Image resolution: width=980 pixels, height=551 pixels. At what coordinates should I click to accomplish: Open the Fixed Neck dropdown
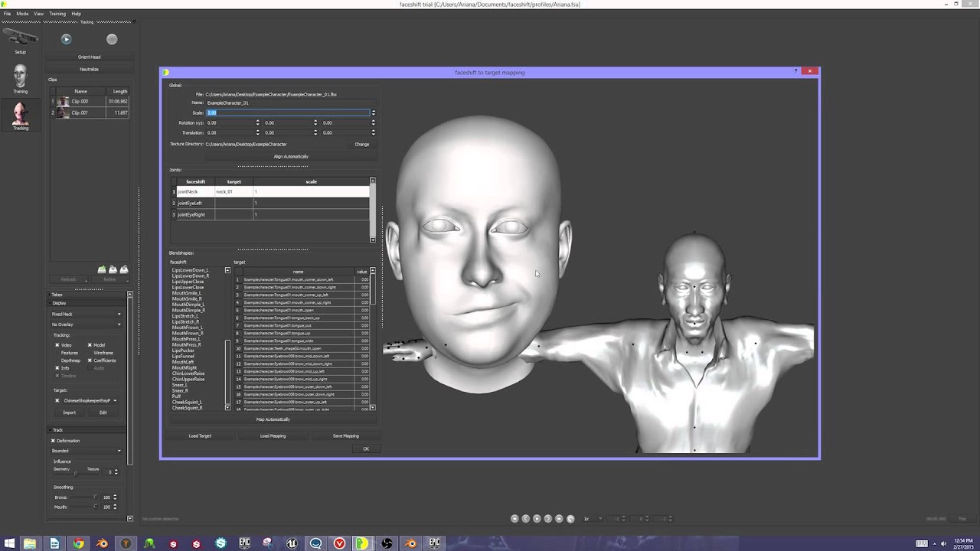coord(86,314)
